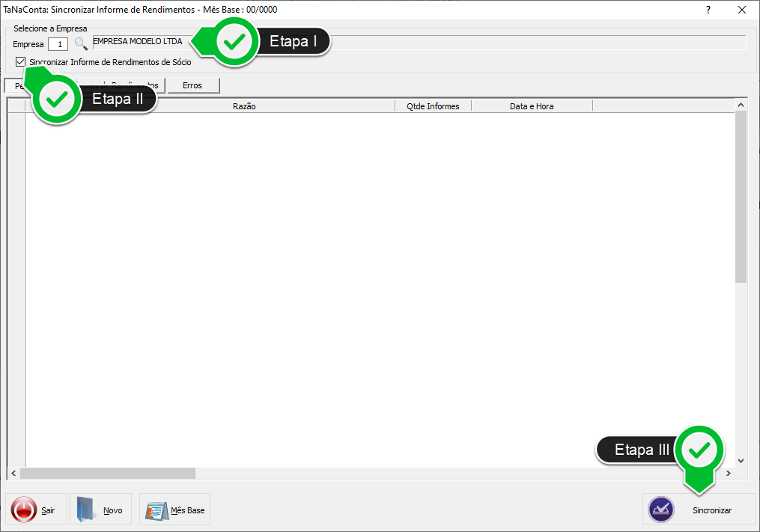Click the magnifier search icon beside Empresa
The height and width of the screenshot is (532, 760).
tap(81, 44)
